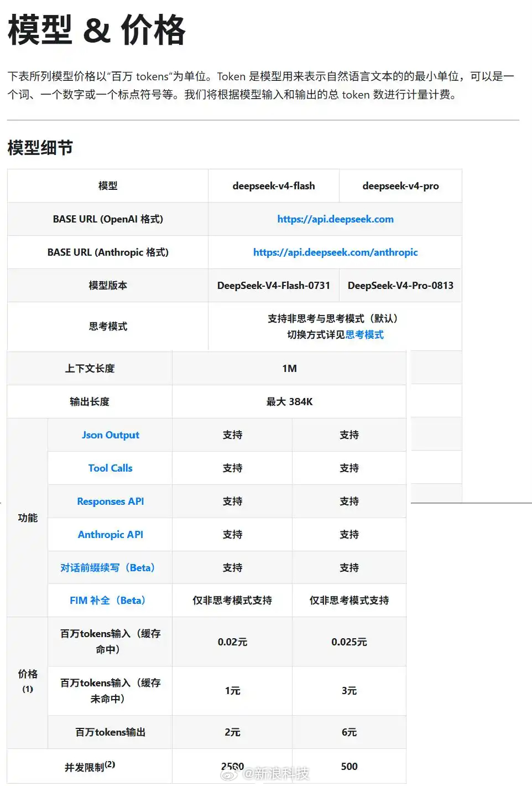Open the Anthropic API feature link

[x=111, y=535]
